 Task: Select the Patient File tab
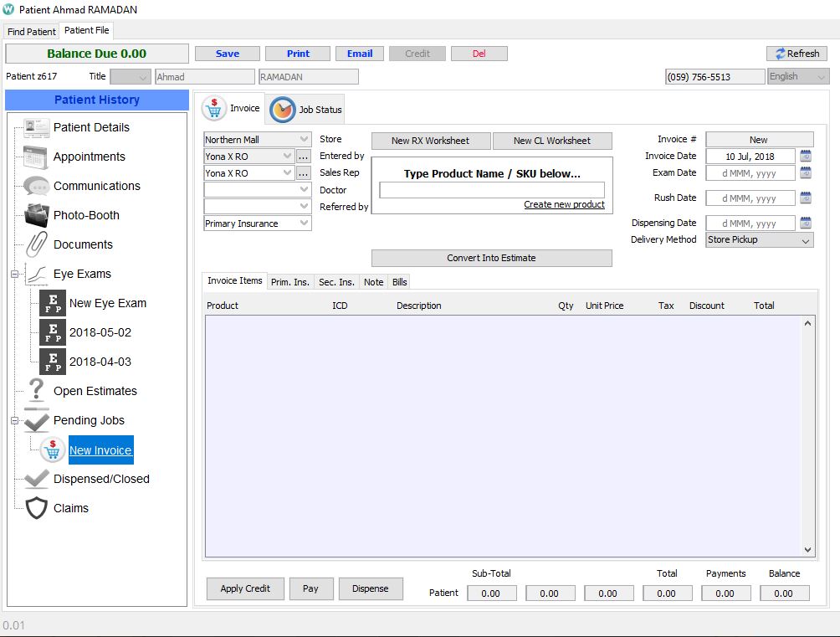[x=87, y=31]
